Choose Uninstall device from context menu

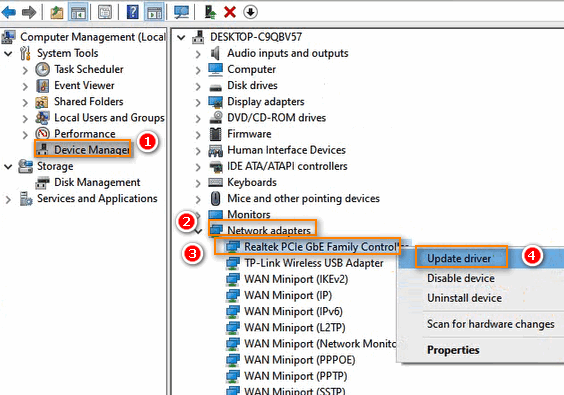click(x=464, y=298)
